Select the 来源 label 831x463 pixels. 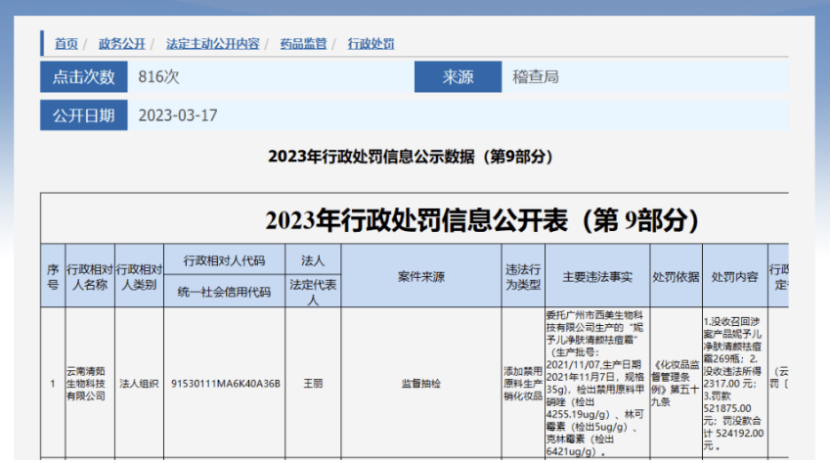tap(458, 77)
